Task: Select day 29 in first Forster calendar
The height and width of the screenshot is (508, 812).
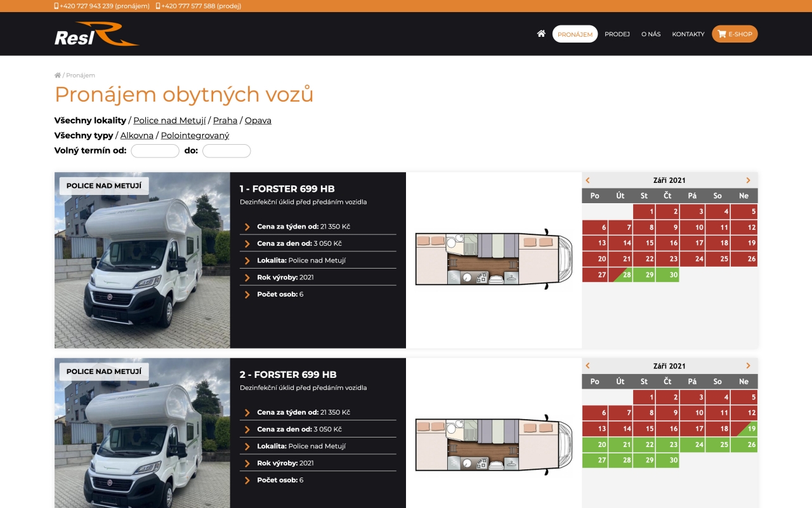Action: click(x=644, y=275)
